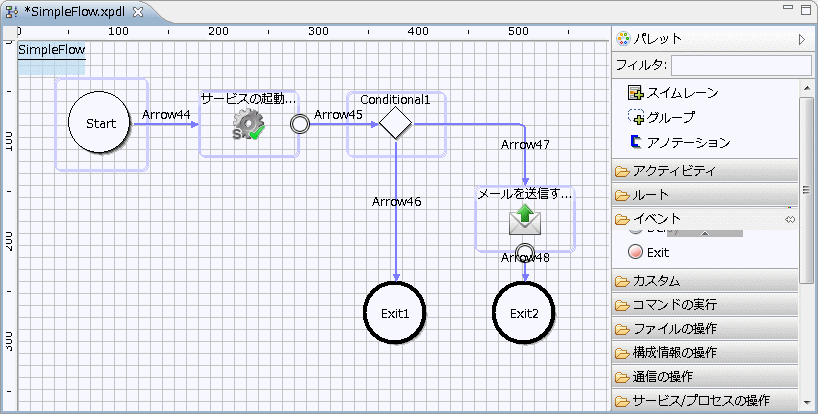Select the Arrow46 connection label
Viewport: 818px width, 414px height.
click(x=396, y=201)
